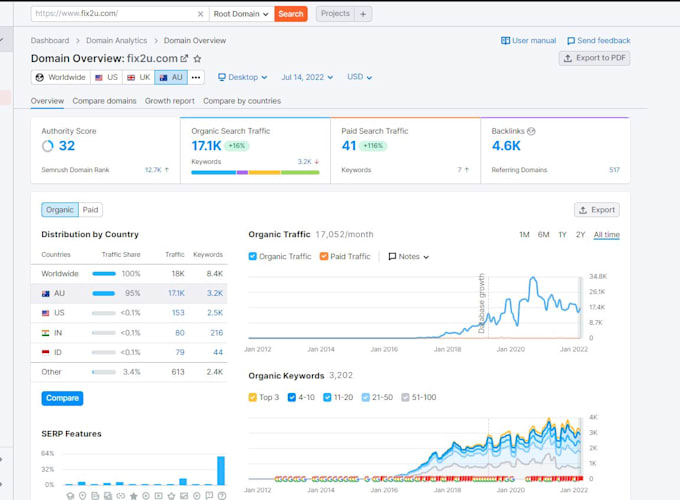Open the User manual link

pos(529,41)
